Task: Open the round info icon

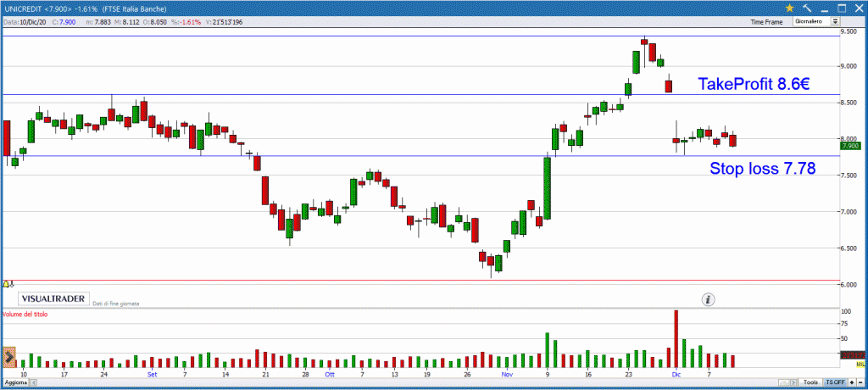Action: 709,299
